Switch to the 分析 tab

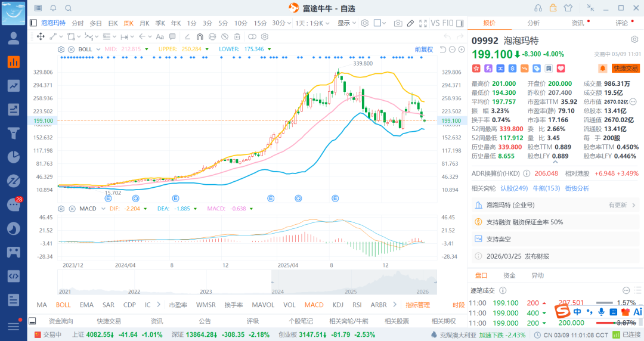533,23
